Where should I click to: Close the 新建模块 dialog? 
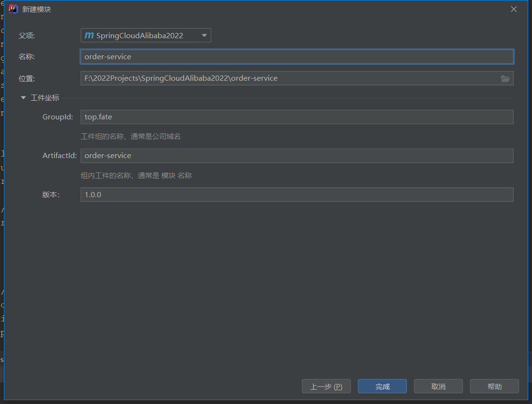point(514,9)
